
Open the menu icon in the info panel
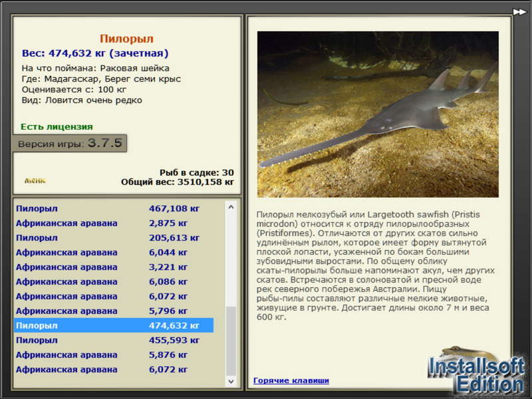click(x=35, y=180)
